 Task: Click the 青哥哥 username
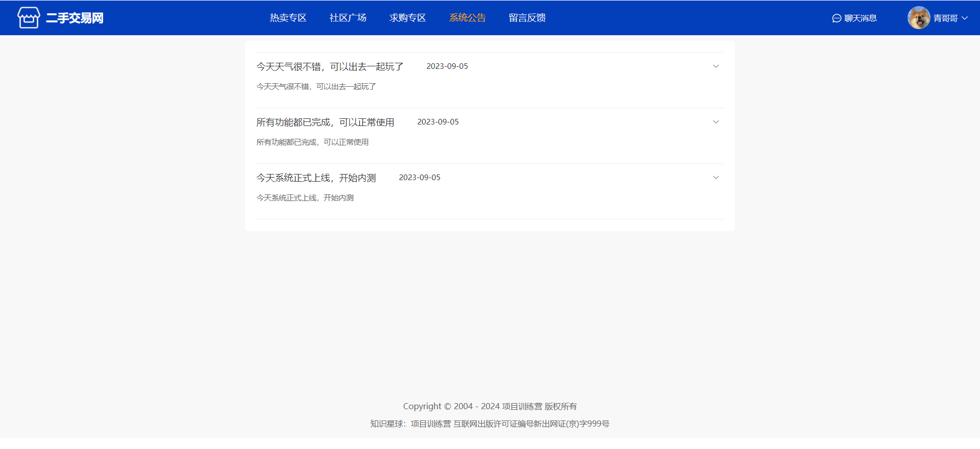click(x=945, y=18)
